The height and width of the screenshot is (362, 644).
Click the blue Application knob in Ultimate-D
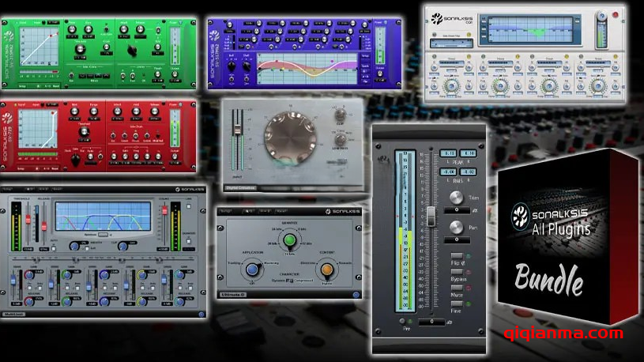(x=253, y=270)
